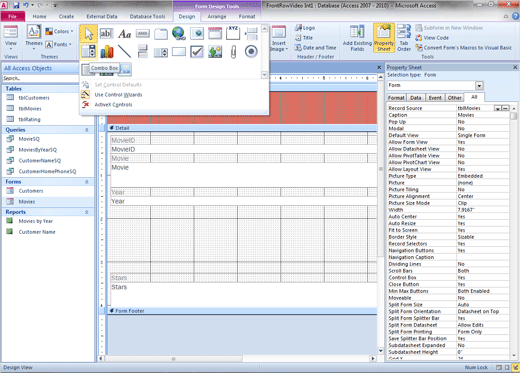
Task: Insert a Logo in header
Action: 305,28
